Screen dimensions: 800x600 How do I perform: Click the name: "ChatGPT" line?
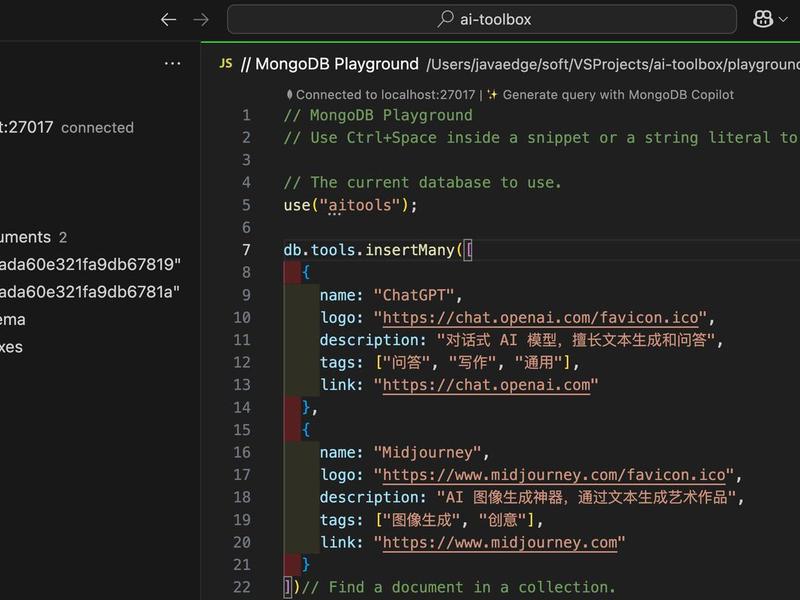391,295
